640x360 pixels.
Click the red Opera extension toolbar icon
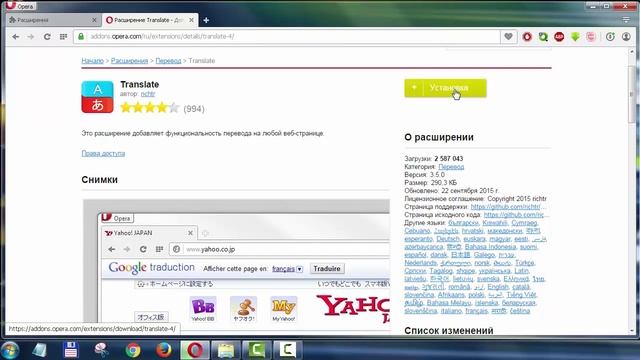point(527,37)
